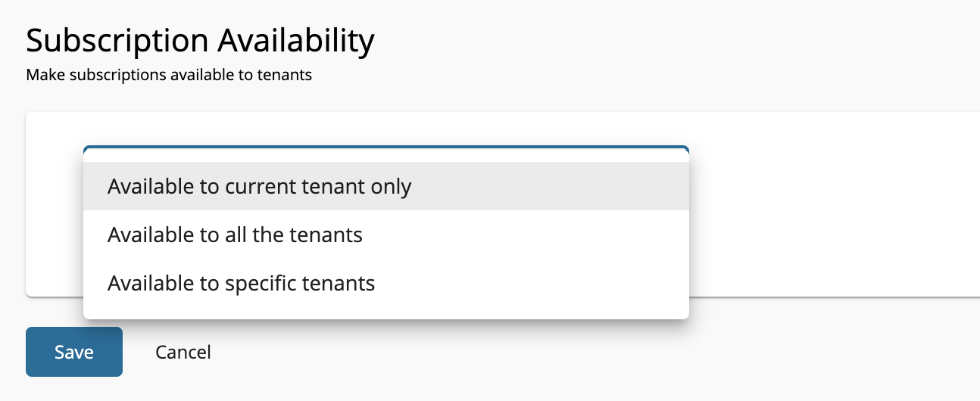
Task: Cancel the subscription availability changes
Action: [183, 352]
